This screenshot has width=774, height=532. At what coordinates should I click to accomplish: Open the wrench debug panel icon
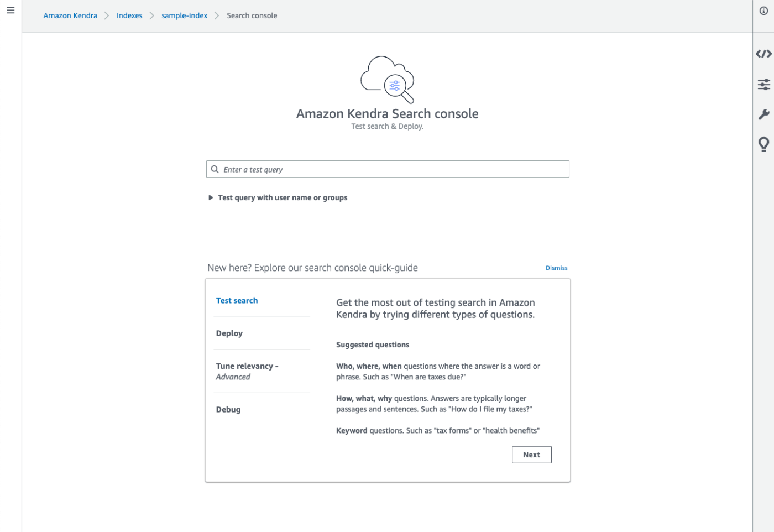[763, 114]
